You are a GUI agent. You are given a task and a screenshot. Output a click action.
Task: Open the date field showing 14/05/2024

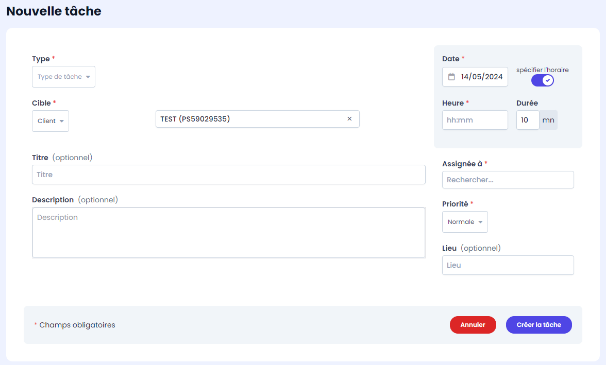(475, 77)
